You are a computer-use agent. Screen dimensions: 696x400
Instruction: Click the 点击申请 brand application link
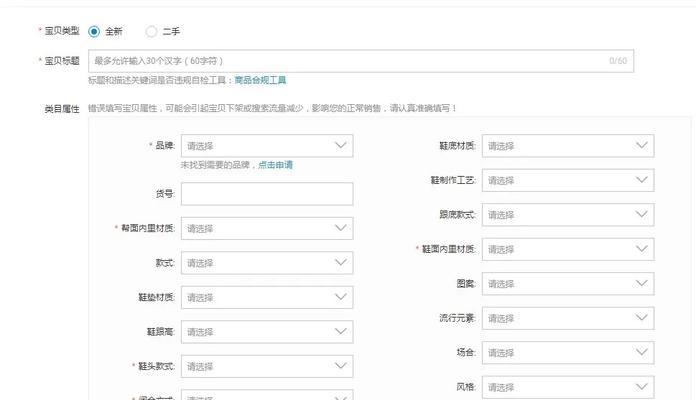275,165
